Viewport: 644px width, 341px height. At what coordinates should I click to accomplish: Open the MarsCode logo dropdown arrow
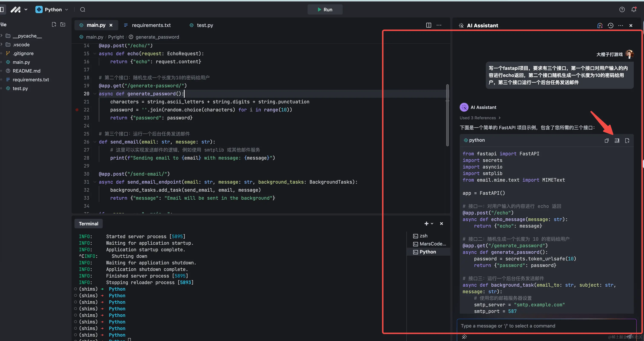tap(26, 10)
